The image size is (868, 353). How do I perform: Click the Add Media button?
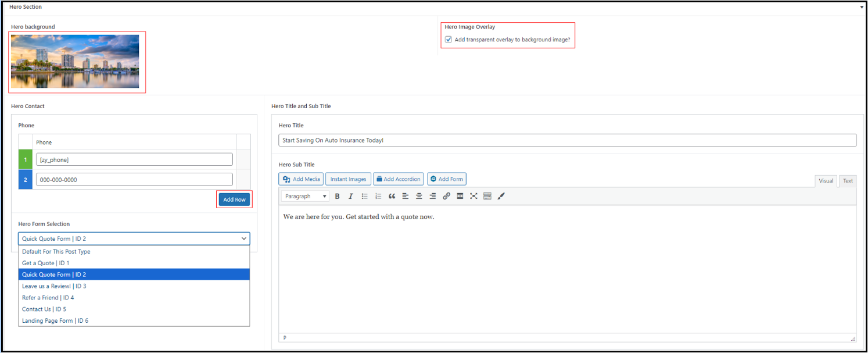(301, 179)
